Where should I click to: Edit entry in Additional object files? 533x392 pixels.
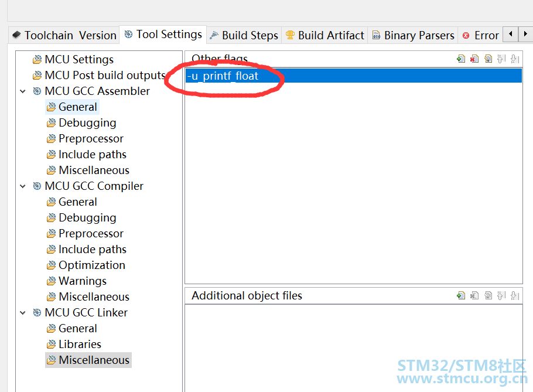[488, 295]
